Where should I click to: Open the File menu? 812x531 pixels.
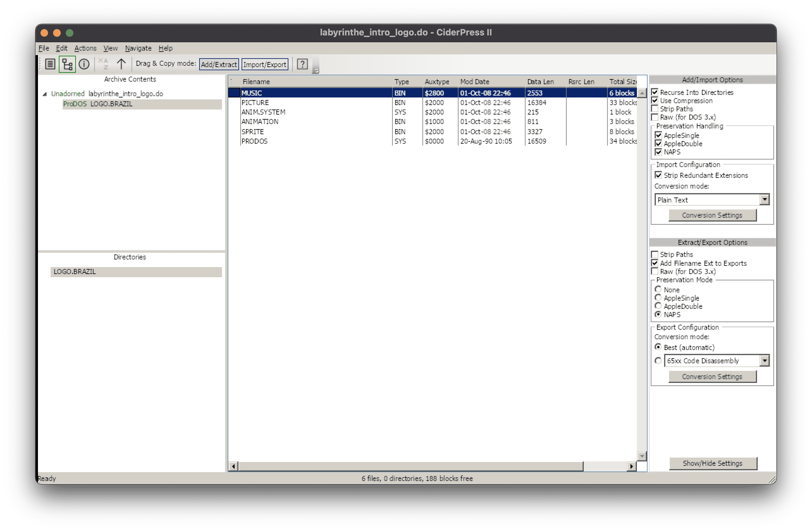[x=44, y=48]
